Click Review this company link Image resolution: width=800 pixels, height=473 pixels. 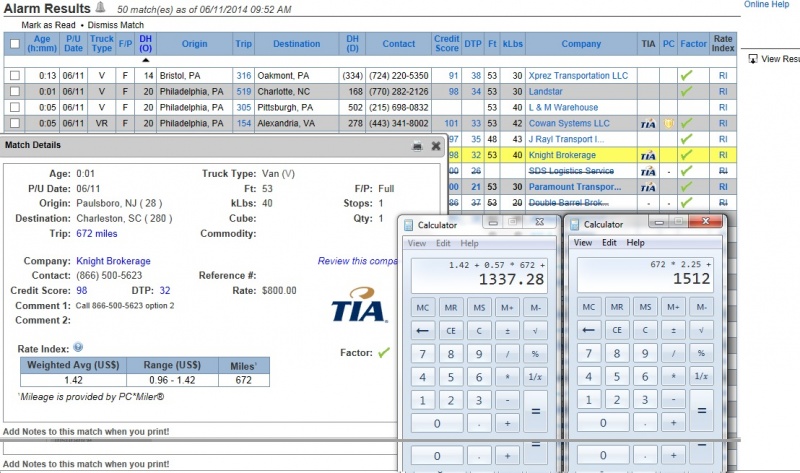[x=357, y=261]
